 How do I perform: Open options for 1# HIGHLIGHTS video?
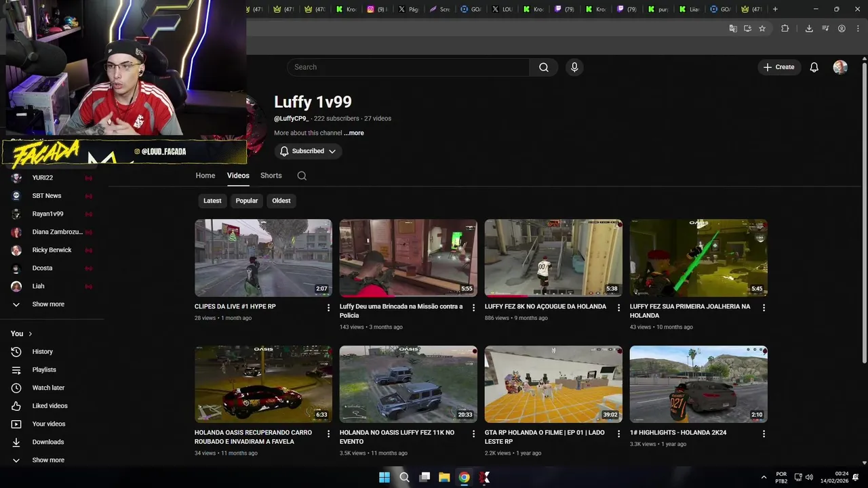[764, 434]
